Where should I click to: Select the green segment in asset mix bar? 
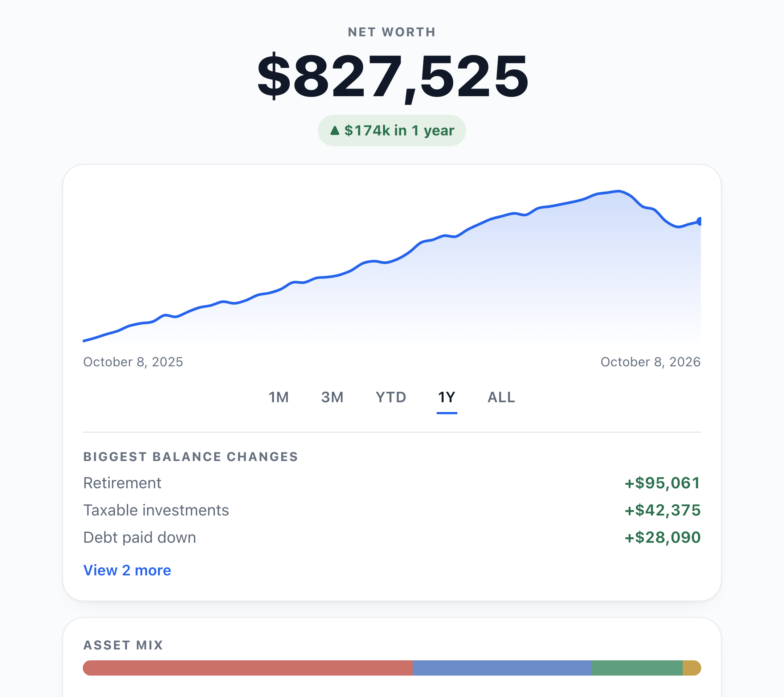(637, 668)
